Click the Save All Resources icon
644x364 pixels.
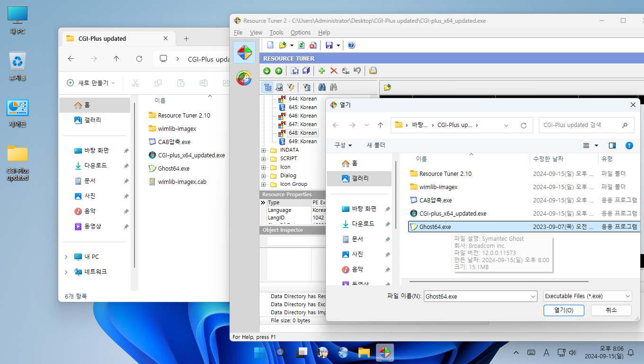(305, 71)
